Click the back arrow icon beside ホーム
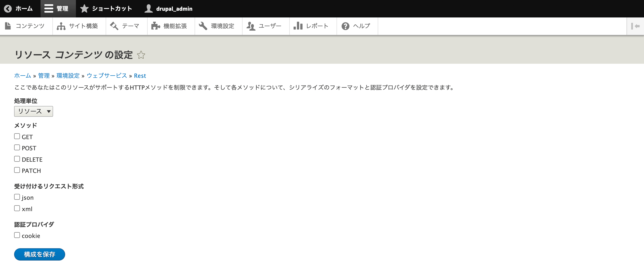The width and height of the screenshot is (644, 280). pyautogui.click(x=8, y=8)
